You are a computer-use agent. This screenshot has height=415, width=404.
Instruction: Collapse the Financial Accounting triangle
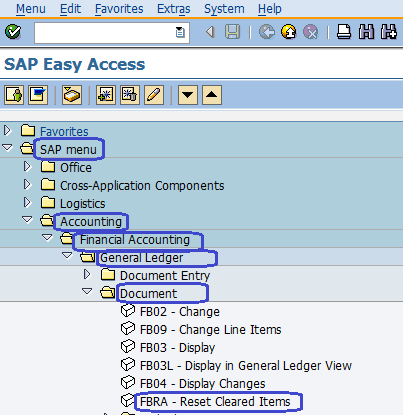(x=47, y=238)
